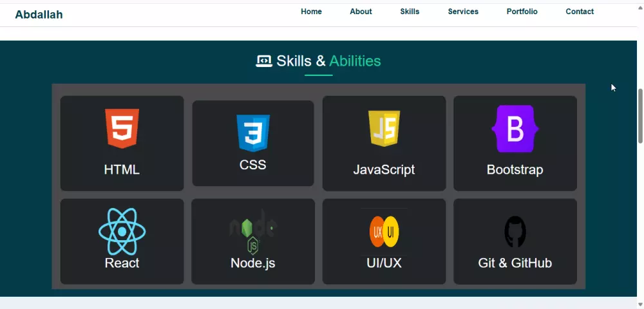Select the JavaScript label text
Screen dimensions: 644x309
(384, 169)
